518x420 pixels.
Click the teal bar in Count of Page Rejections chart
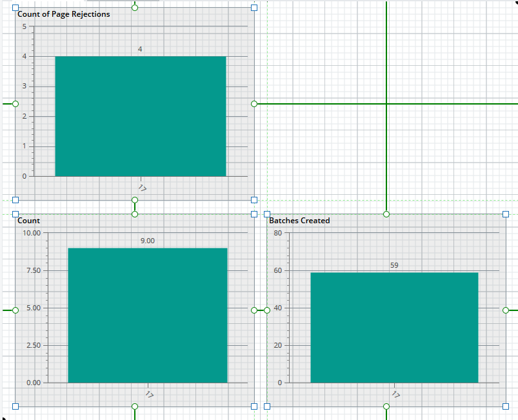pyautogui.click(x=141, y=116)
